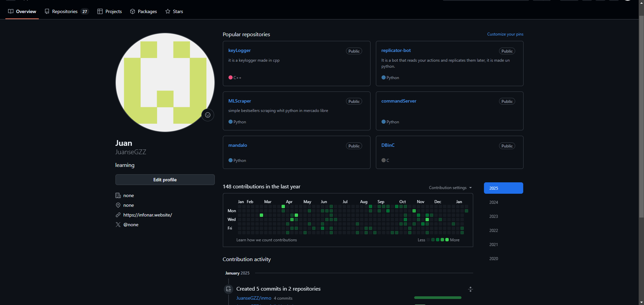Open the mandalo repository
Image resolution: width=644 pixels, height=305 pixels.
pyautogui.click(x=238, y=145)
